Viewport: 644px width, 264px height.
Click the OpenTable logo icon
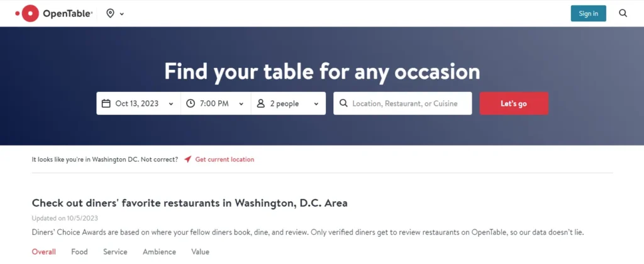[x=28, y=14]
